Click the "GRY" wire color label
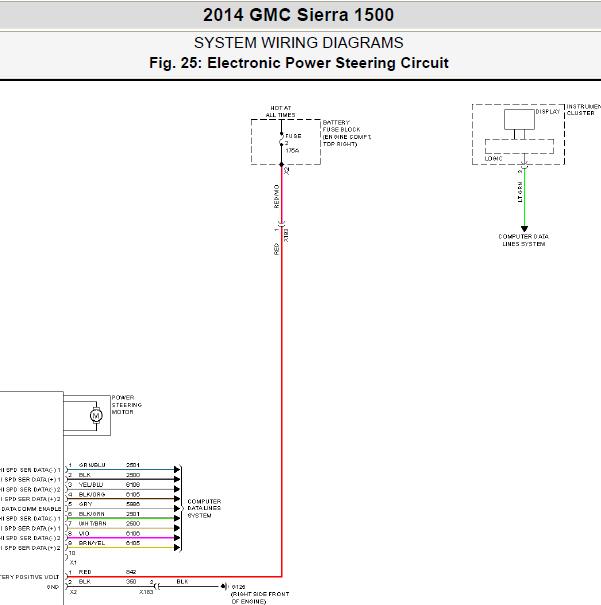Viewport: 601px width, 605px height. click(x=86, y=504)
